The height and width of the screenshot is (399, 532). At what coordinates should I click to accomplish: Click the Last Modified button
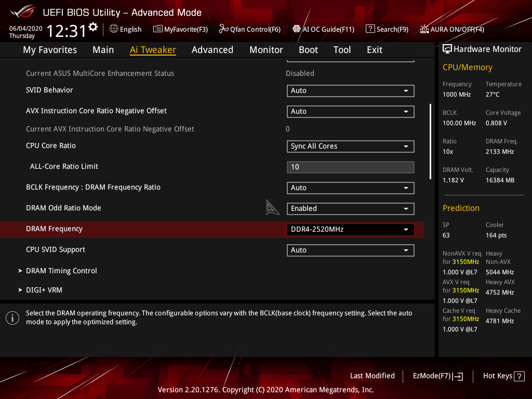[x=372, y=376]
